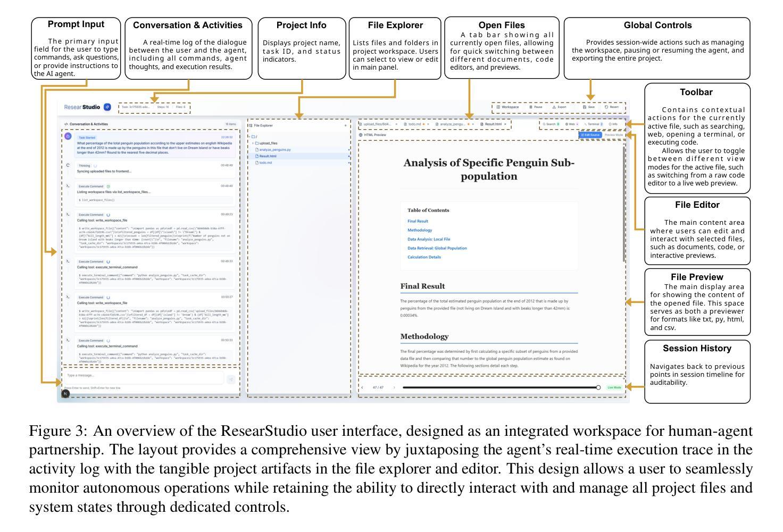Screen dimensions: 783x532
Task: Open analyze_penguins.py in File Explorer
Action: (275, 150)
